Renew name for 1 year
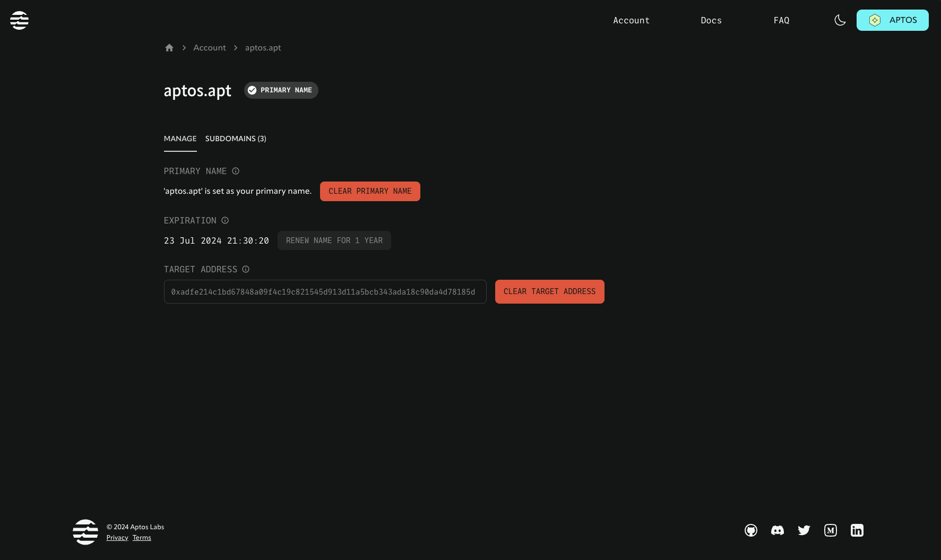 (334, 240)
